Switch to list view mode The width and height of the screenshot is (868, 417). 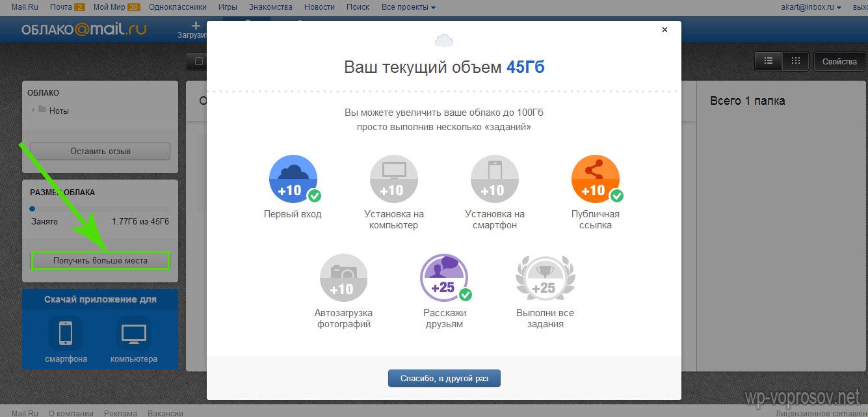pyautogui.click(x=769, y=61)
